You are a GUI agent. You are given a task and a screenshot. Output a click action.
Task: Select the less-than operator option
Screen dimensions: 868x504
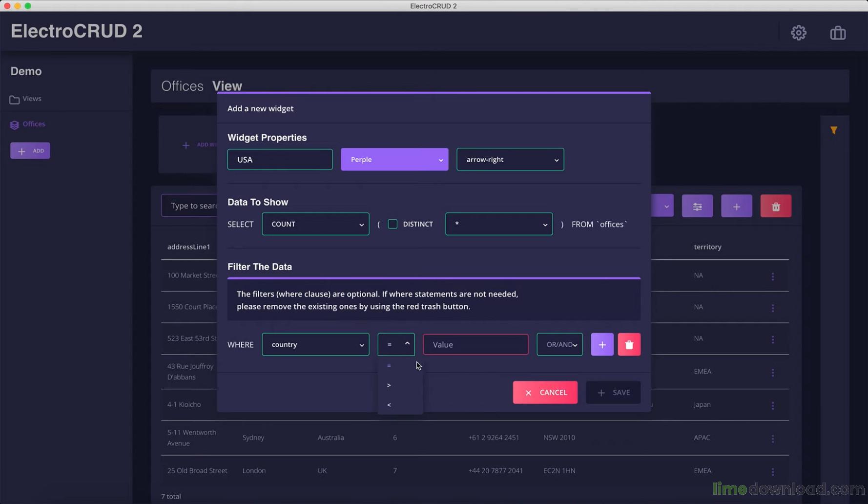point(390,405)
